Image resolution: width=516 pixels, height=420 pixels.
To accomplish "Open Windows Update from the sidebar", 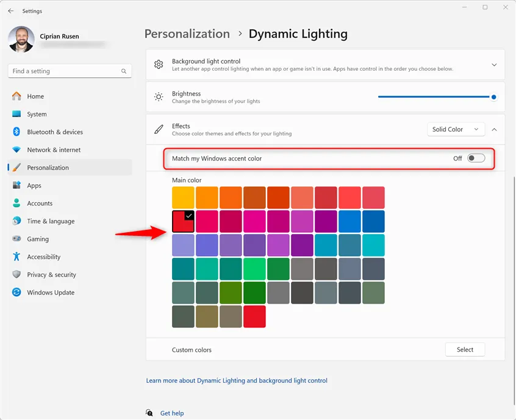I will coord(17,292).
